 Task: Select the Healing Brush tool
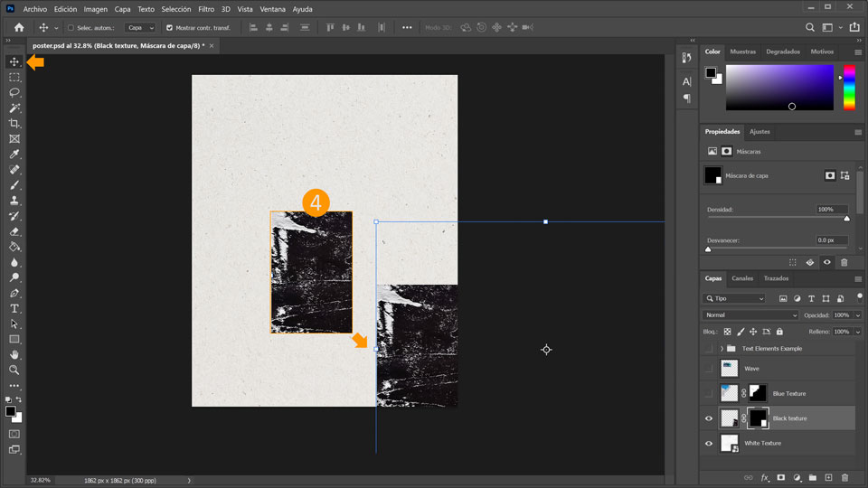point(14,170)
